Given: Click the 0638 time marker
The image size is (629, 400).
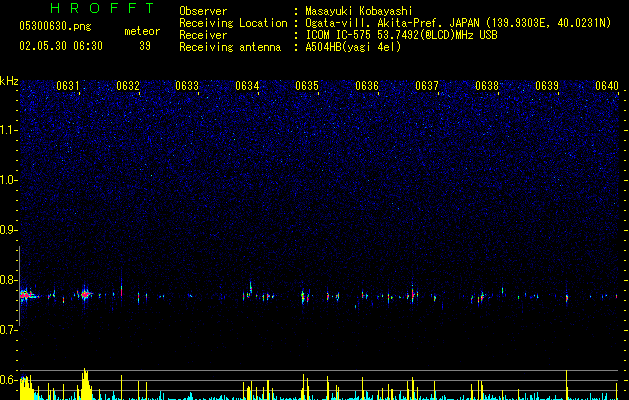Looking at the screenshot, I should tap(487, 86).
